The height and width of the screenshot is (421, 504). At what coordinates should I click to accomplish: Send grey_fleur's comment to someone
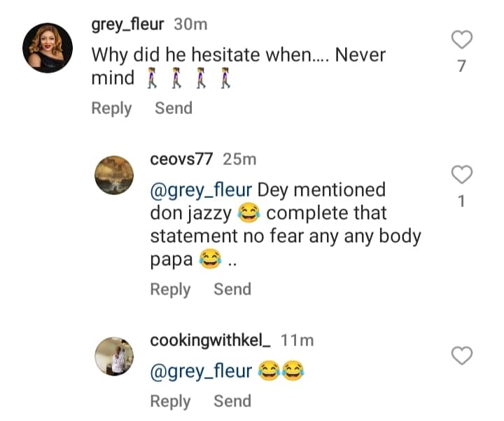tap(174, 108)
